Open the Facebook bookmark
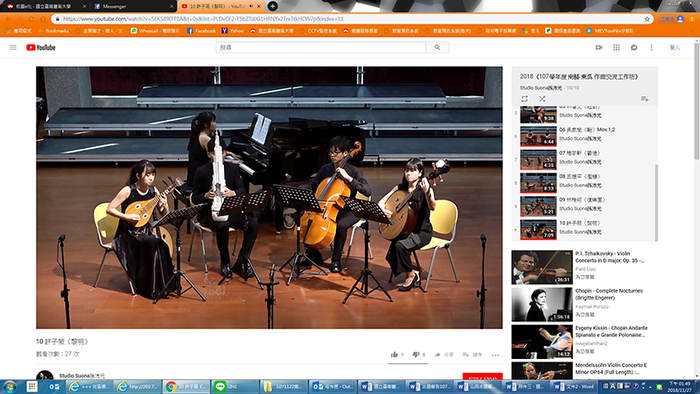The width and height of the screenshot is (700, 394). tap(201, 31)
